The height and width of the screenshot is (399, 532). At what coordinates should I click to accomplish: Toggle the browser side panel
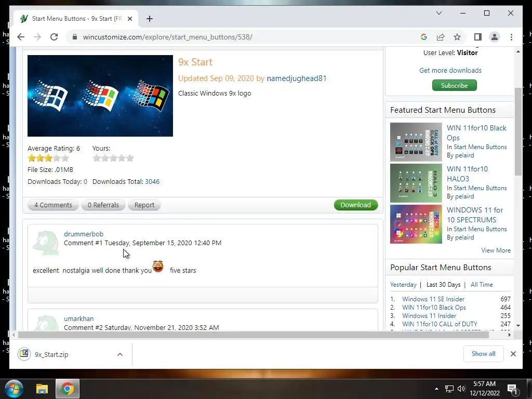(478, 37)
